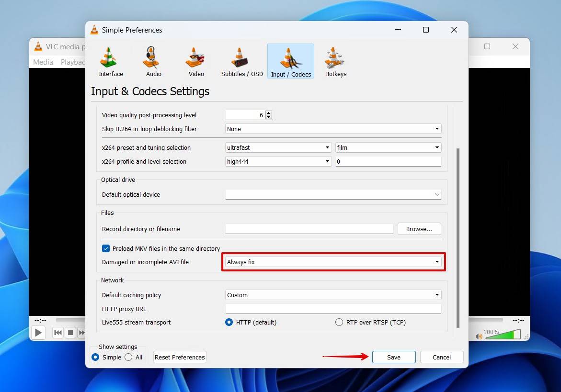Click the volume speaker icon in VLC player
Viewport: 561px width, 392px height.
[478, 336]
